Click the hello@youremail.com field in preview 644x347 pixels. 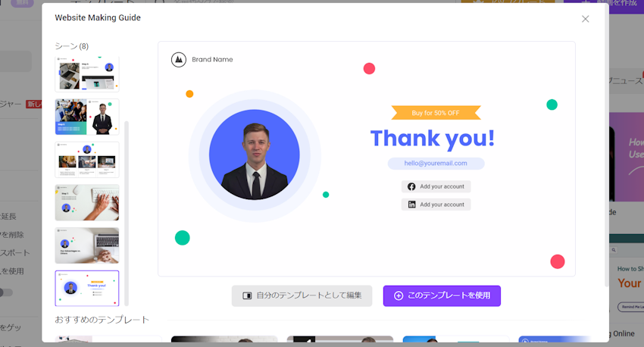tap(436, 164)
